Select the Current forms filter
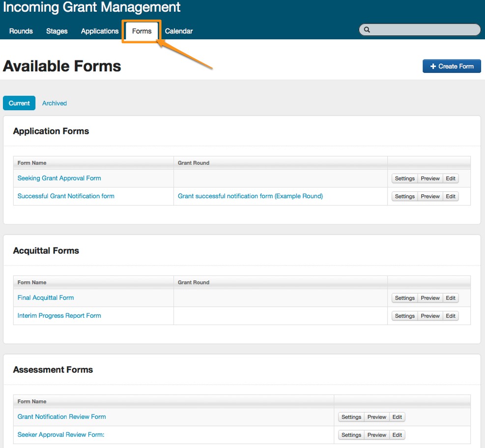Image resolution: width=485 pixels, height=448 pixels. [x=19, y=103]
